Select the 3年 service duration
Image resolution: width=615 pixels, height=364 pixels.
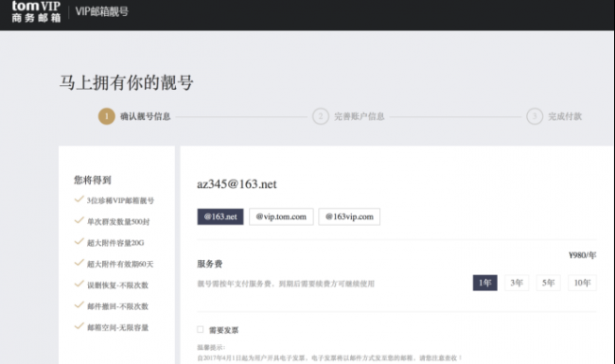(x=517, y=283)
